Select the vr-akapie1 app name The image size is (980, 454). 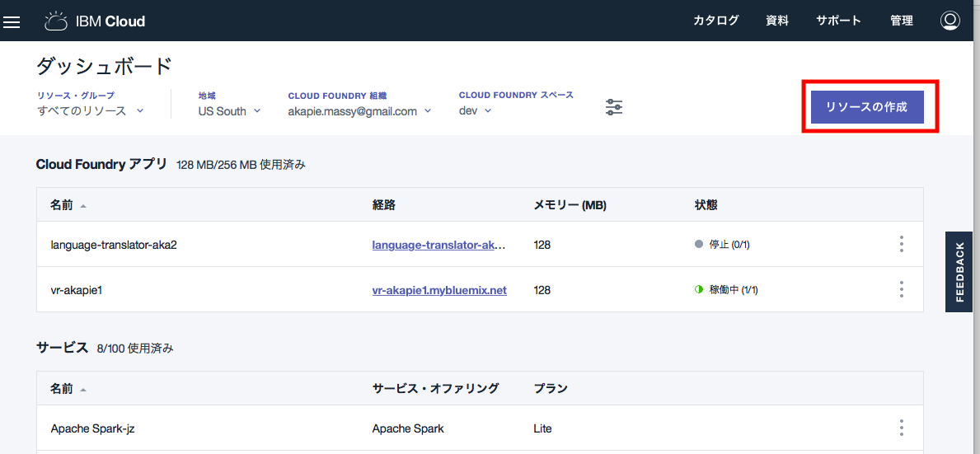pyautogui.click(x=77, y=290)
